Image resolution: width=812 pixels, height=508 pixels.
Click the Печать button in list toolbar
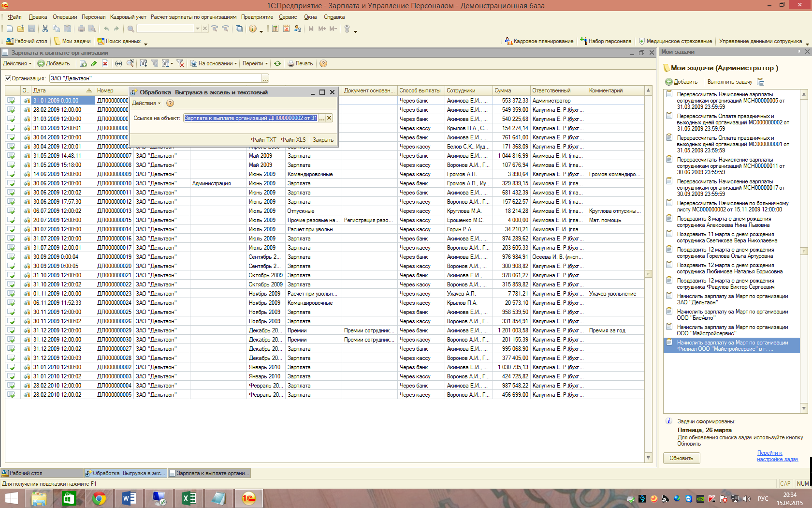click(300, 63)
